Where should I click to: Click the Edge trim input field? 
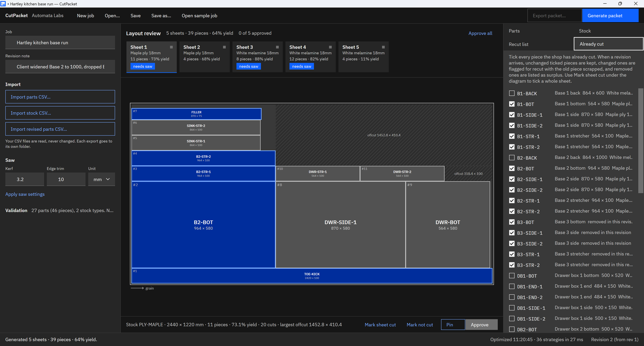[x=66, y=179]
